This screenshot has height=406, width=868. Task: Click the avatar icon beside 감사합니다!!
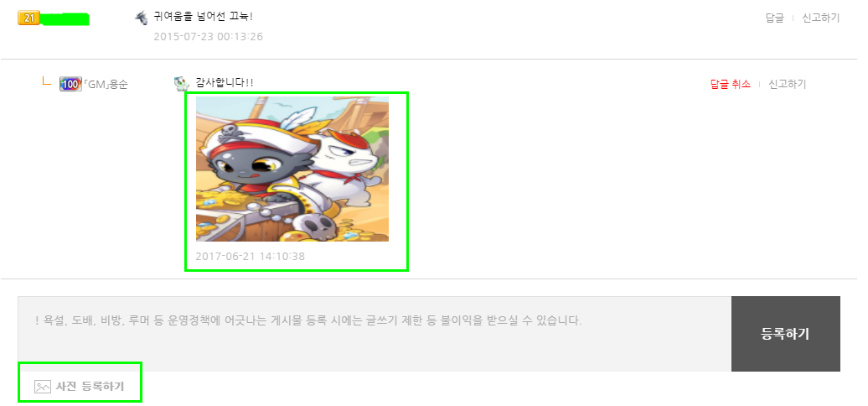pos(181,84)
